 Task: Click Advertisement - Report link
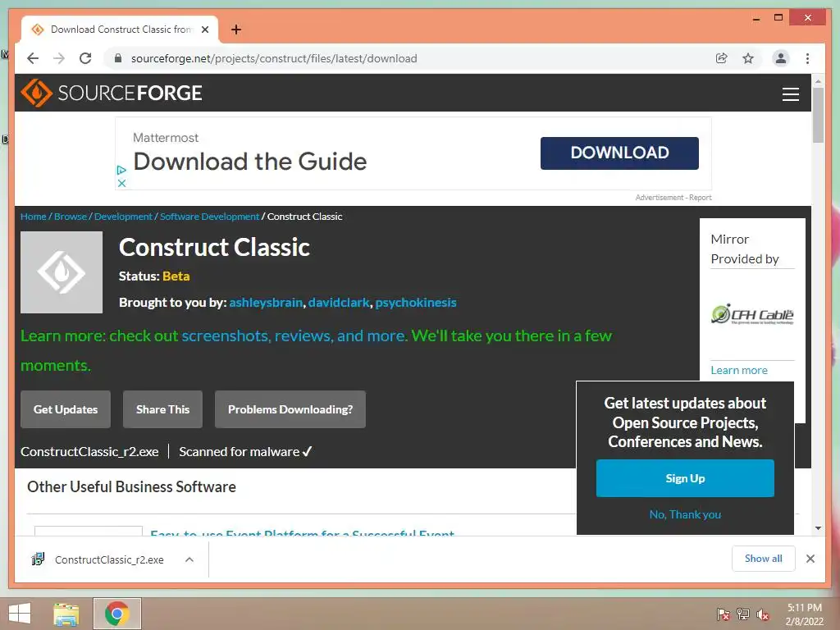(673, 198)
